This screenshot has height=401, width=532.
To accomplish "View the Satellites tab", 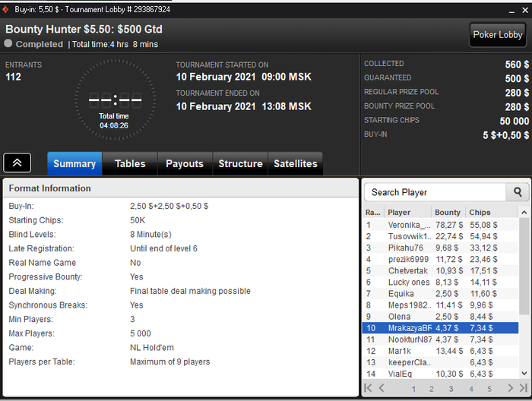I will (x=296, y=164).
